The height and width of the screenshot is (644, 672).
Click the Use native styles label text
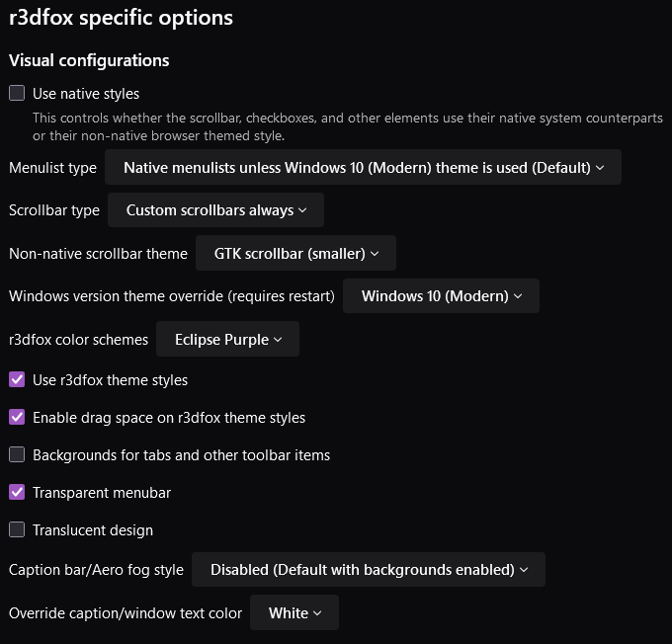(x=86, y=94)
